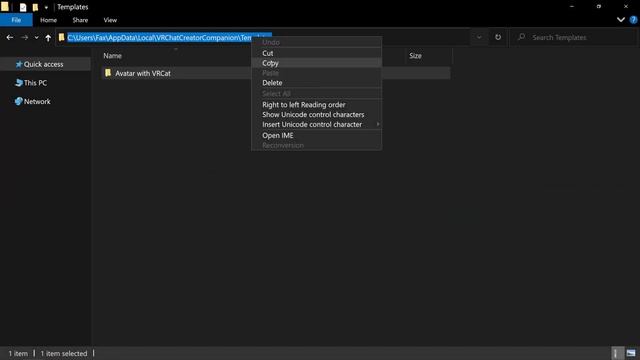Go back with the Back arrow
The image size is (640, 360).
10,38
